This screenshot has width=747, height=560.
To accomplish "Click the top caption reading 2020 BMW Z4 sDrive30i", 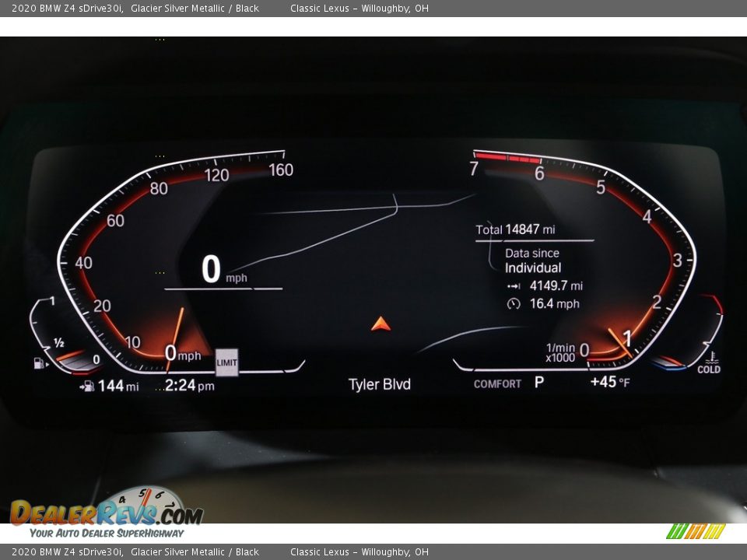I will (68, 8).
